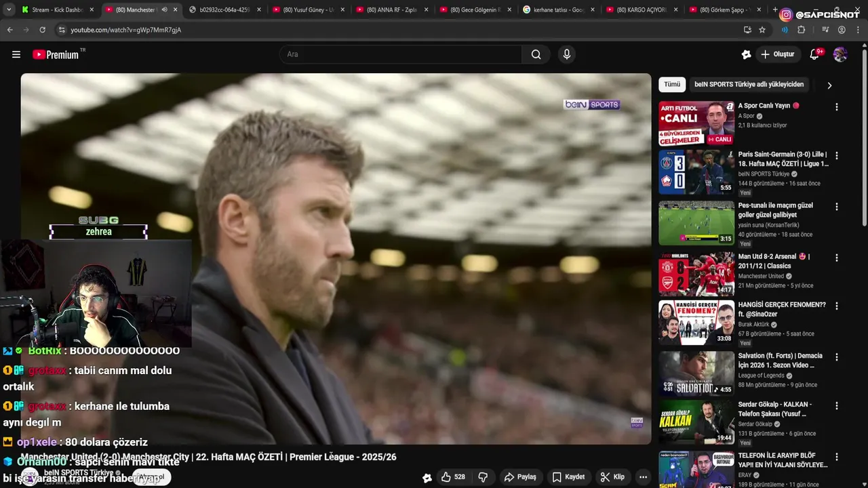Viewport: 868px width, 488px height.
Task: Mute the Manchester tab speaker icon
Action: pyautogui.click(x=164, y=10)
